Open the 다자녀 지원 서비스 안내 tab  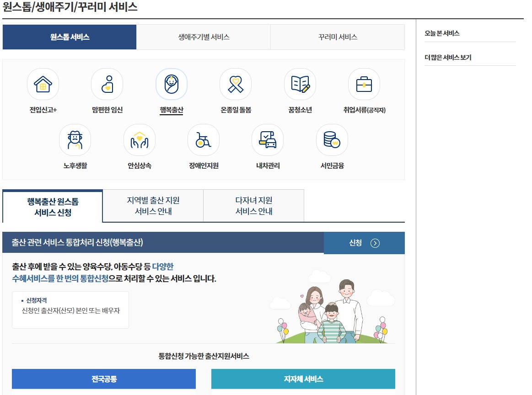pyautogui.click(x=253, y=205)
